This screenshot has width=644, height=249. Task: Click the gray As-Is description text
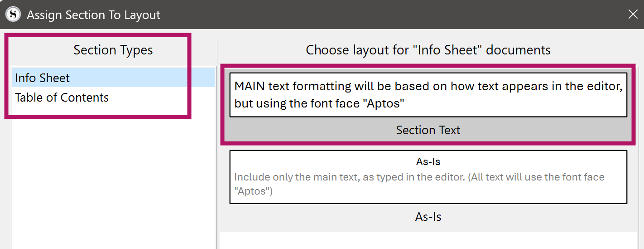[419, 184]
